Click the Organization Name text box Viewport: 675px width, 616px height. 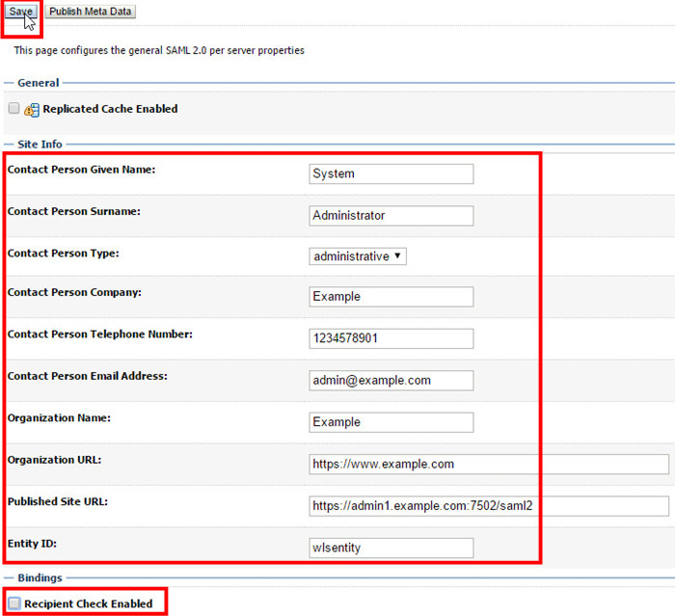click(x=391, y=422)
